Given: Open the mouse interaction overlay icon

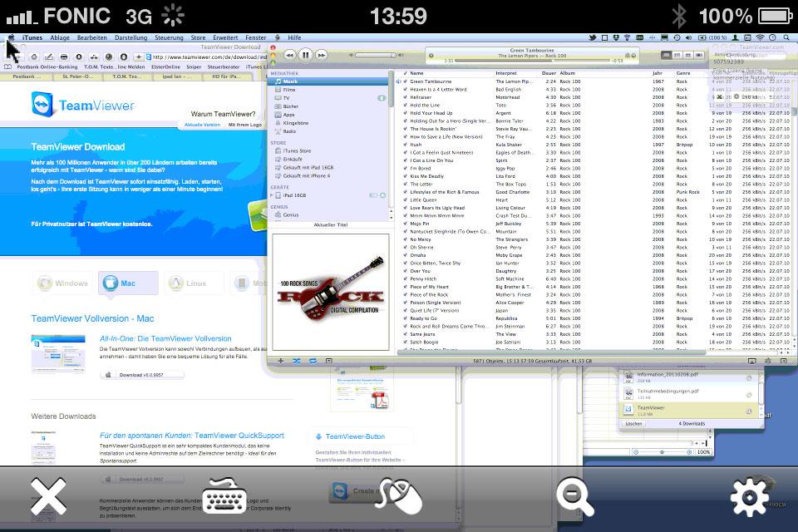Looking at the screenshot, I should 398,495.
